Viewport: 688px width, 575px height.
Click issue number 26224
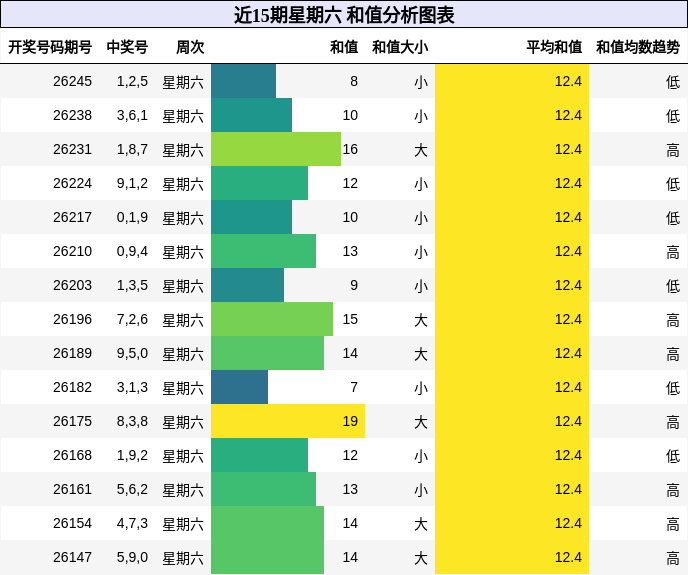(72, 183)
